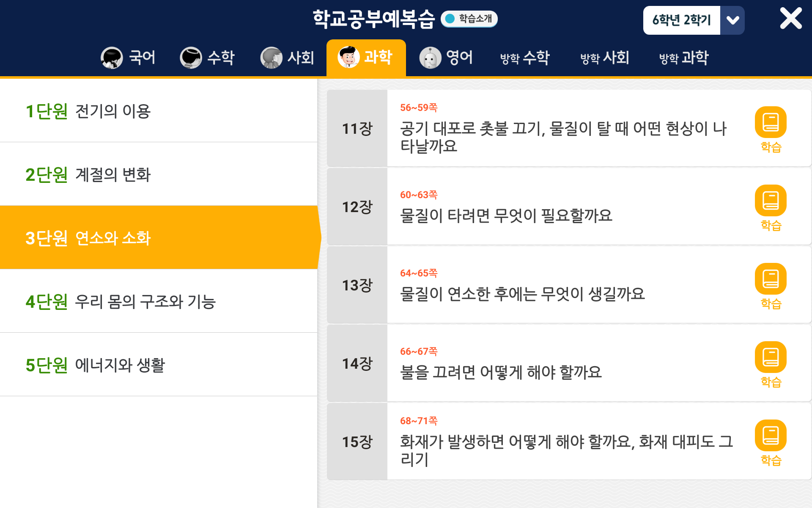This screenshot has width=812, height=508.
Task: Open lesson 물질이 타려면 무엇이 필요할까요
Action: pyautogui.click(x=506, y=215)
